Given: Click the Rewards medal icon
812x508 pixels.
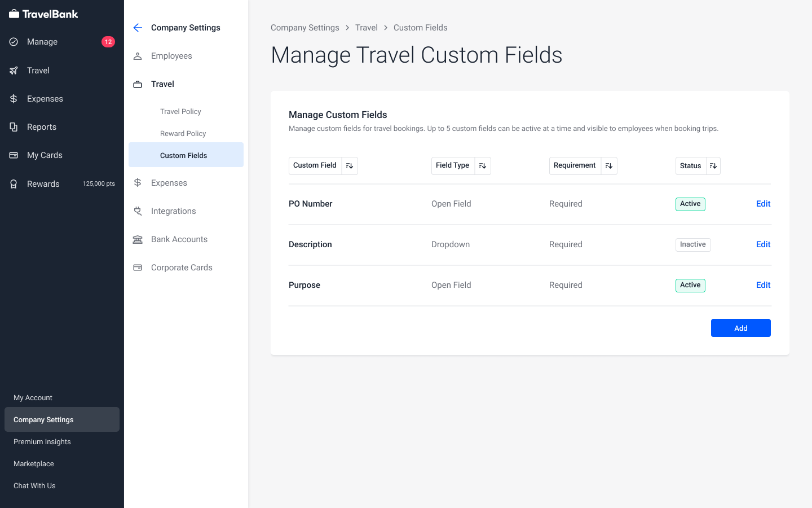Looking at the screenshot, I should point(14,184).
